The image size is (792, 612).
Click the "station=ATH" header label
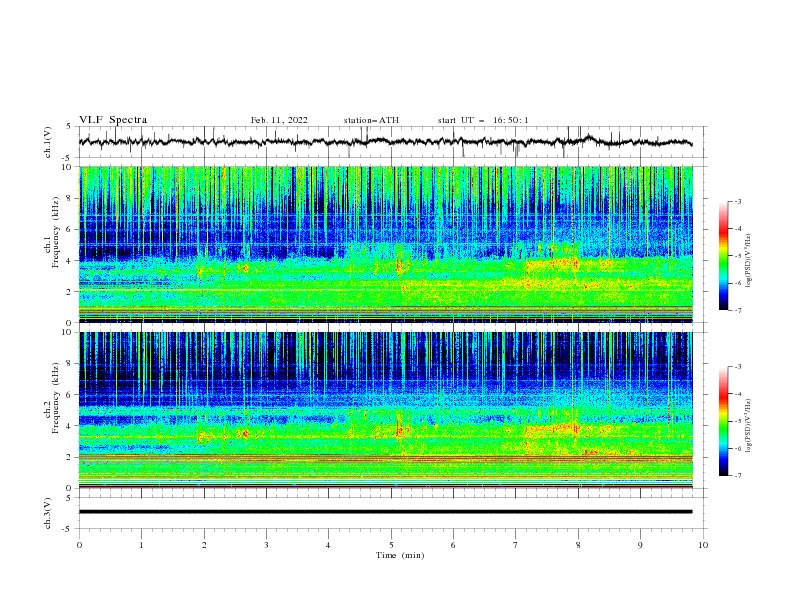(371, 120)
